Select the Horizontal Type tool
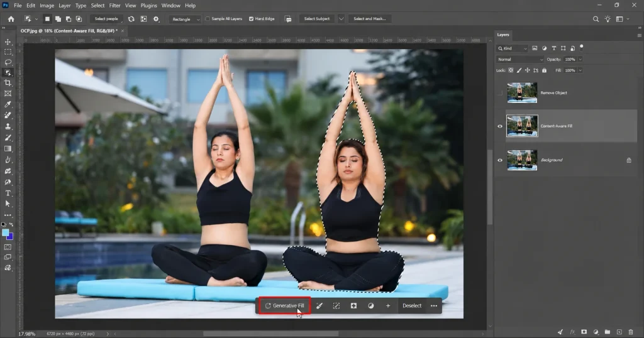Viewport: 644px width, 338px height. click(x=8, y=193)
